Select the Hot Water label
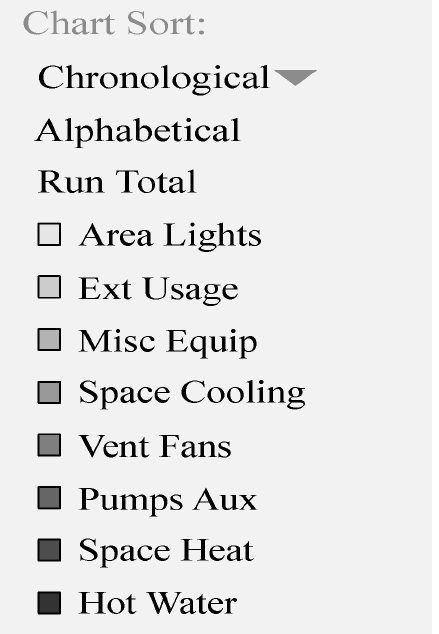Screen dimensions: 439x634 [158, 603]
